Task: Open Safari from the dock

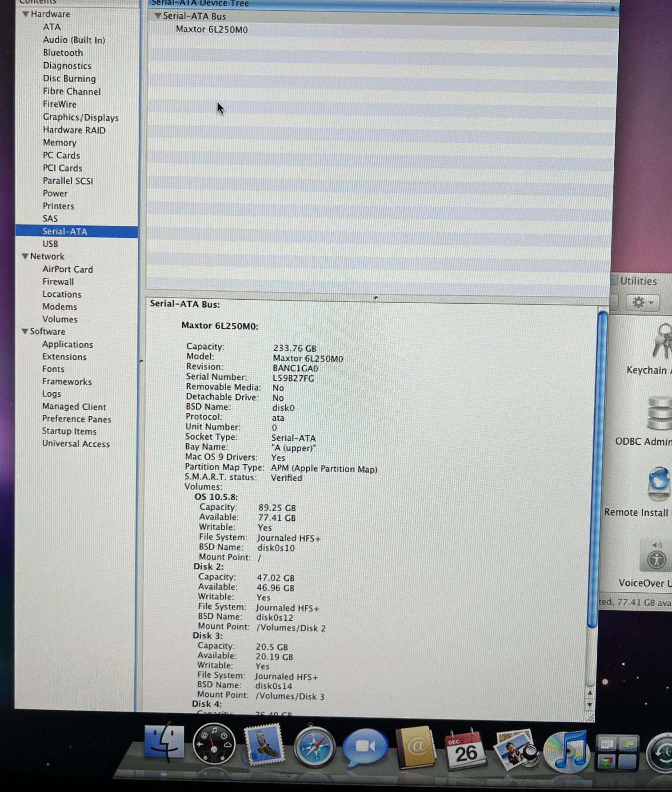Action: click(314, 747)
